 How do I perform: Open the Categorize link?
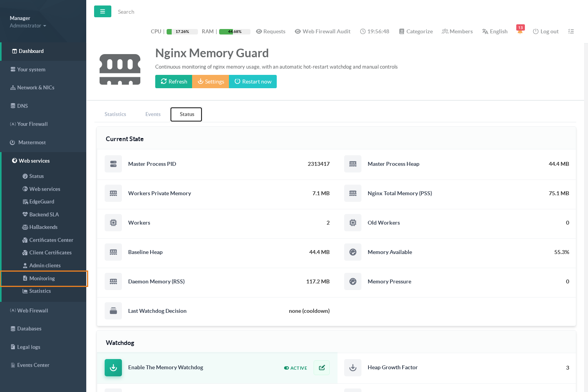click(x=416, y=31)
